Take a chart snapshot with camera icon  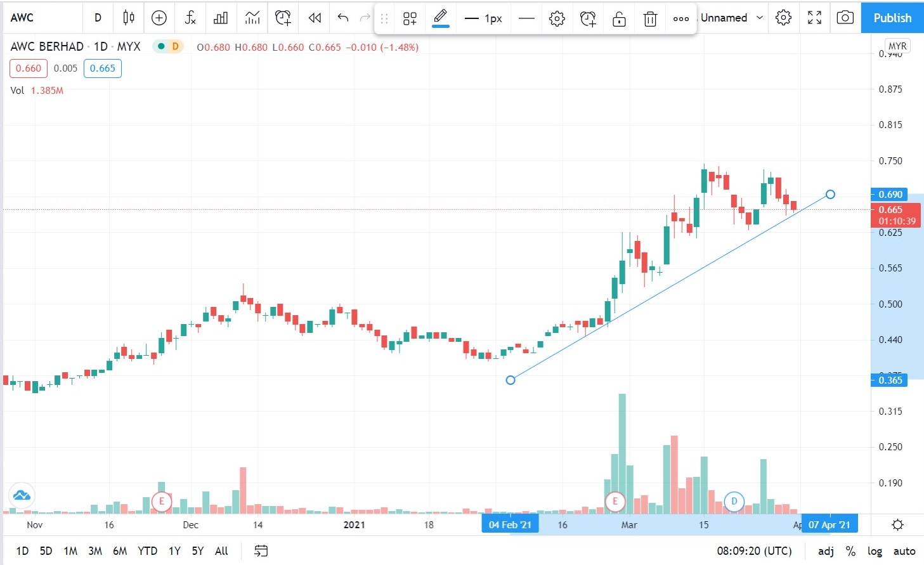pyautogui.click(x=845, y=18)
